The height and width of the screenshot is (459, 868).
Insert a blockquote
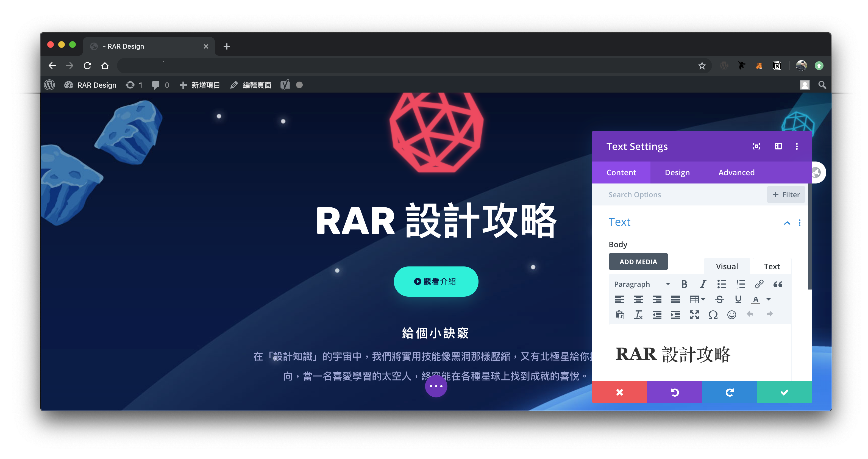point(778,284)
